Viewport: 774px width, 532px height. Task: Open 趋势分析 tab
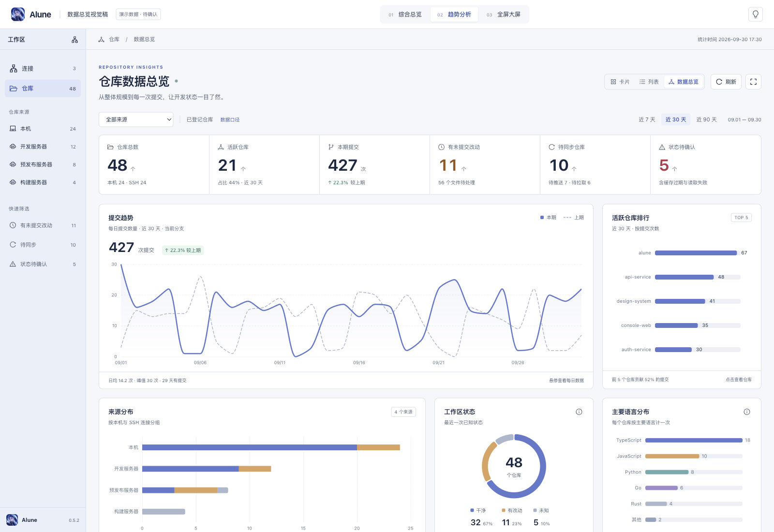(x=454, y=15)
